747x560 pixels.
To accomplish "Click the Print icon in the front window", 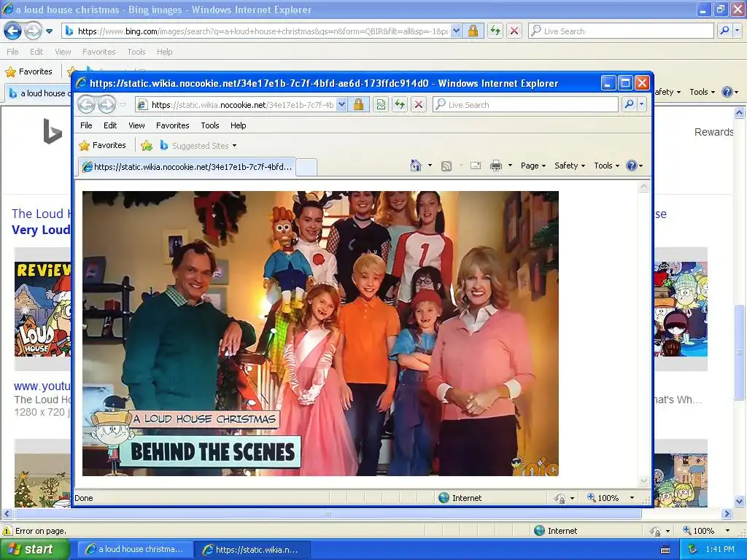I will tap(496, 166).
